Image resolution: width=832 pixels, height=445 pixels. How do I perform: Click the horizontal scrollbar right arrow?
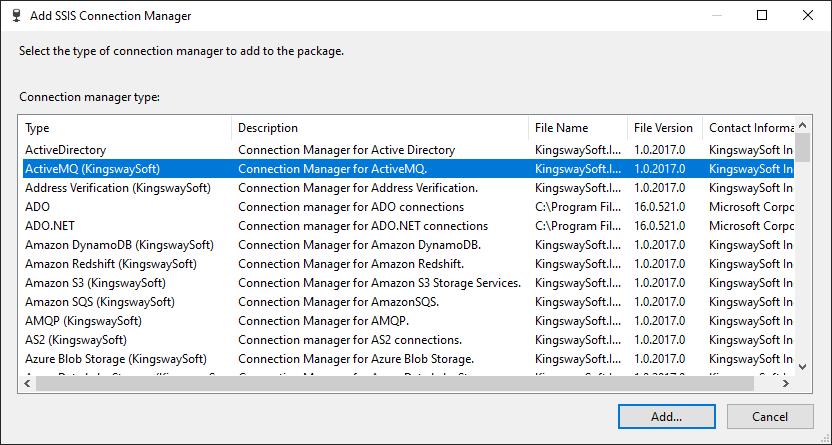pos(786,383)
